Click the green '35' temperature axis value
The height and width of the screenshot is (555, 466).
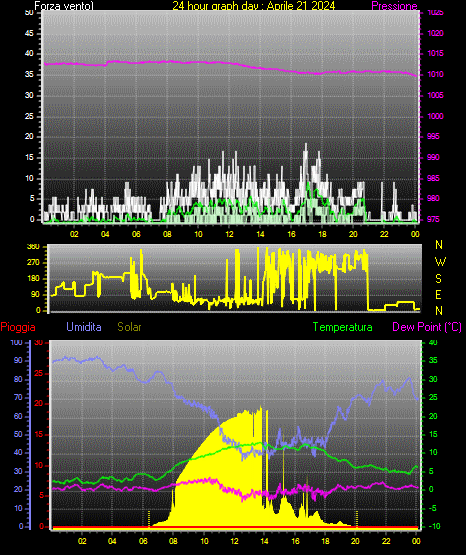pos(433,360)
